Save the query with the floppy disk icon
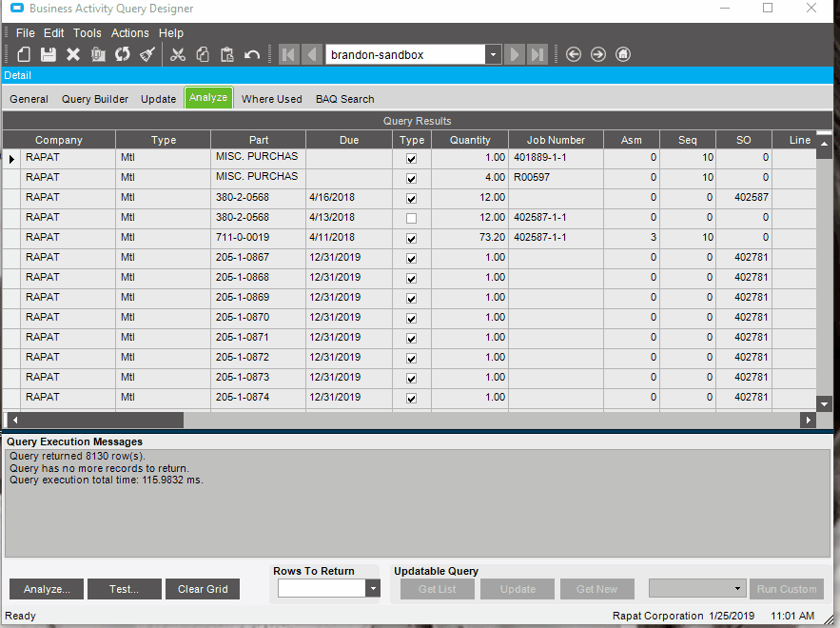840x628 pixels. [49, 54]
